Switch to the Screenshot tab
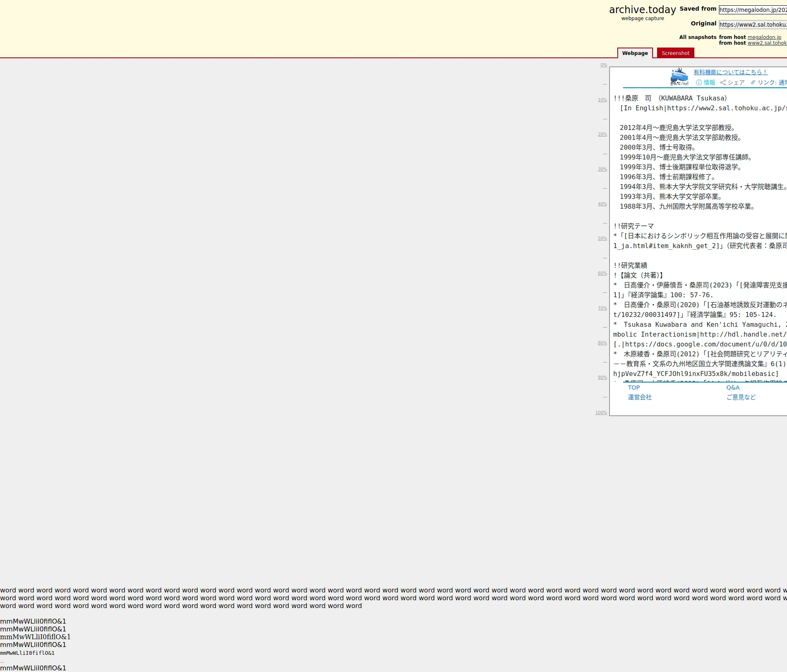The image size is (787, 672). (675, 53)
